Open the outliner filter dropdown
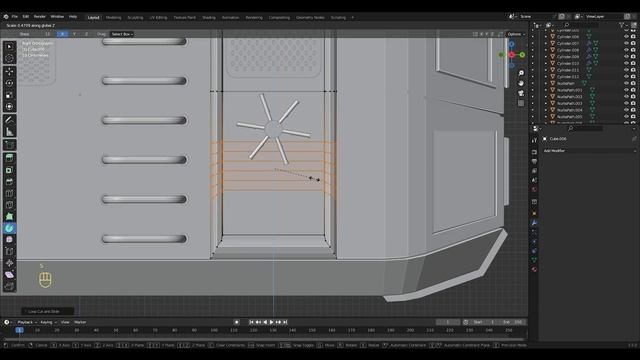Viewport: 640px width, 360px height. point(623,25)
